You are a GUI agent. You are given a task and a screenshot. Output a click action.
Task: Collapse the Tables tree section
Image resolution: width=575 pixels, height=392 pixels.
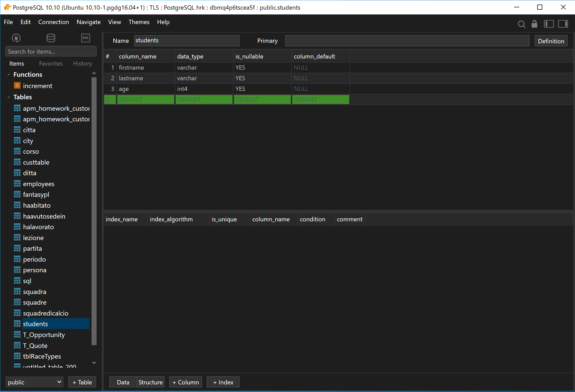8,97
